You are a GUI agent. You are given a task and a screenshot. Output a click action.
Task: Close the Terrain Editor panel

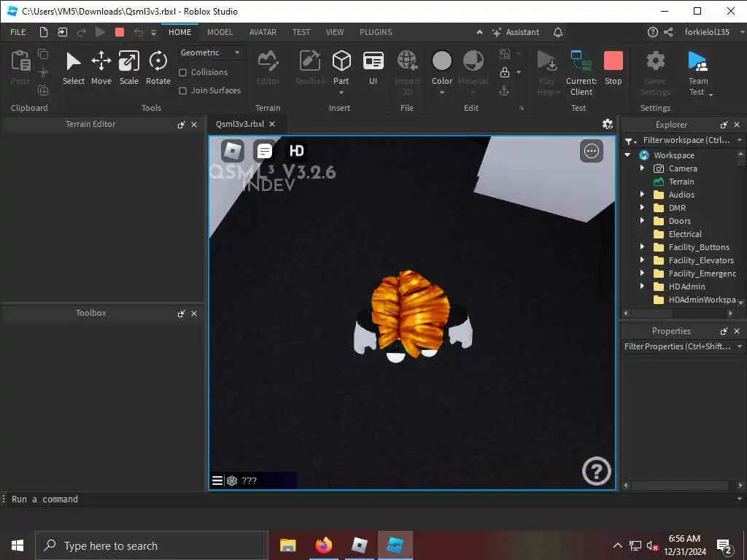tap(194, 125)
